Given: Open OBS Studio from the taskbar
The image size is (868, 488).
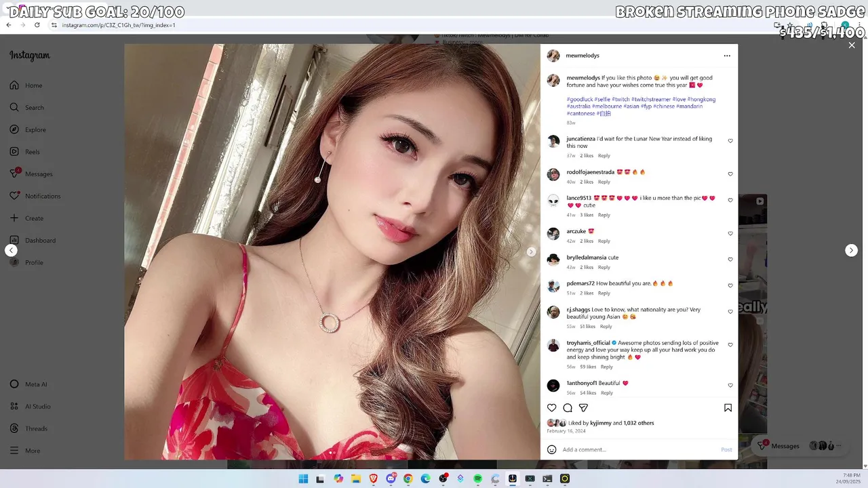Looking at the screenshot, I should pyautogui.click(x=443, y=479).
